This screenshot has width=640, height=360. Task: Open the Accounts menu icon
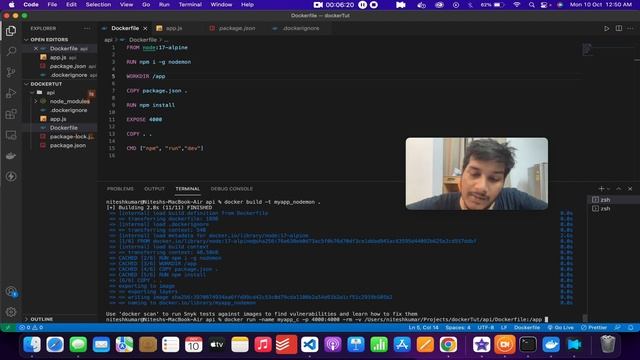tap(11, 291)
